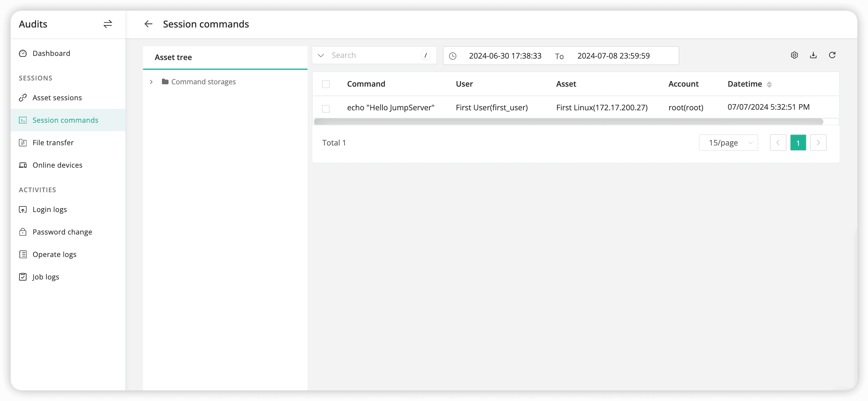Screen dimensions: 868x401
Task: Click the table horizontal scrollbar
Action: (x=568, y=122)
